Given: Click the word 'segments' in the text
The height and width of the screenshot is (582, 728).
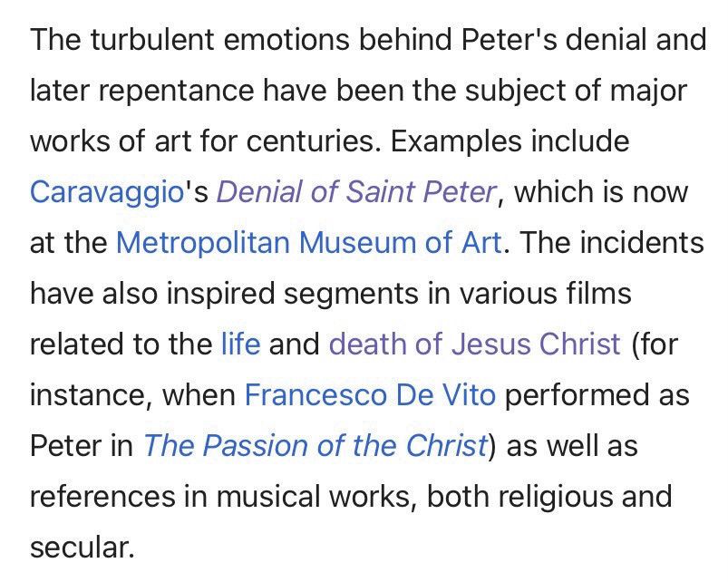Looking at the screenshot, I should click(351, 295).
